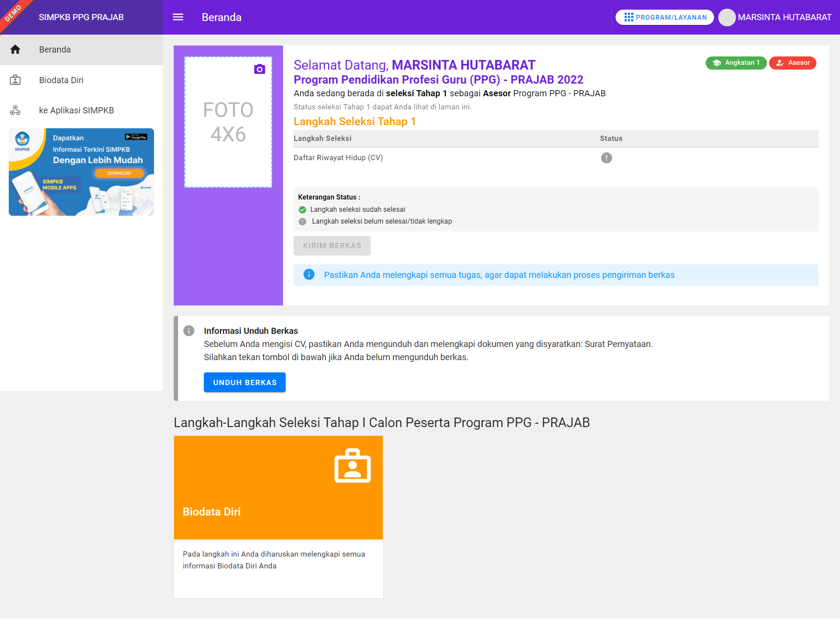Click the Langkah Seleksi Tahap 1 heading
Viewport: 840px width, 631px height.
coord(355,121)
